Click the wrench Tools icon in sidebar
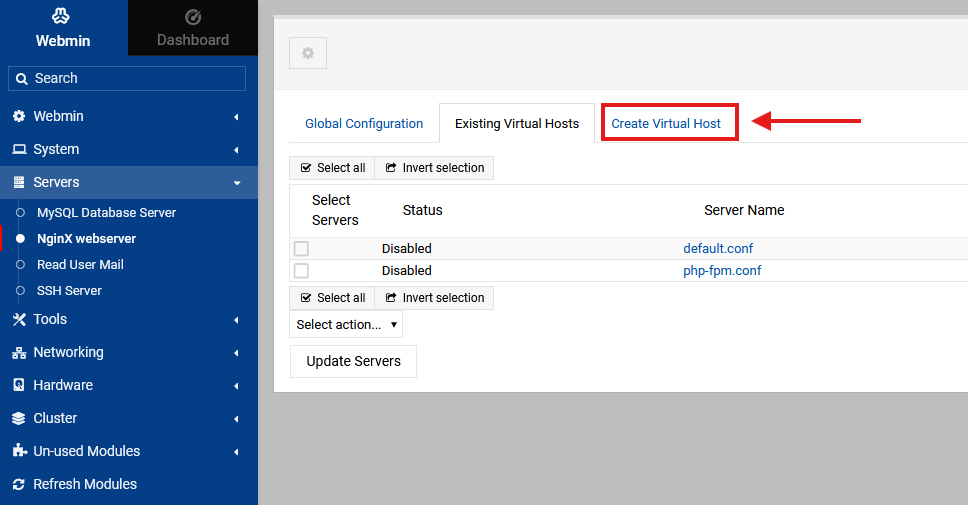The height and width of the screenshot is (505, 968). pyautogui.click(x=19, y=319)
